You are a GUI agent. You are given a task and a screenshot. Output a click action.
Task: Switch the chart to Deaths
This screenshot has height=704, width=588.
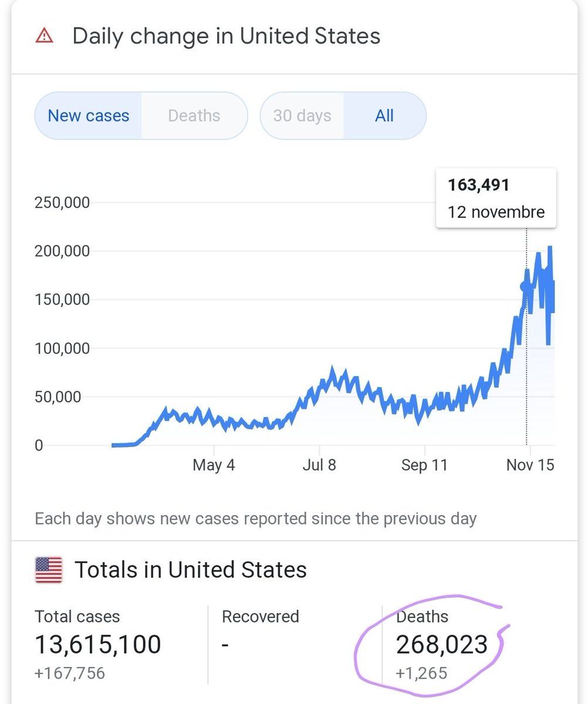(x=194, y=116)
